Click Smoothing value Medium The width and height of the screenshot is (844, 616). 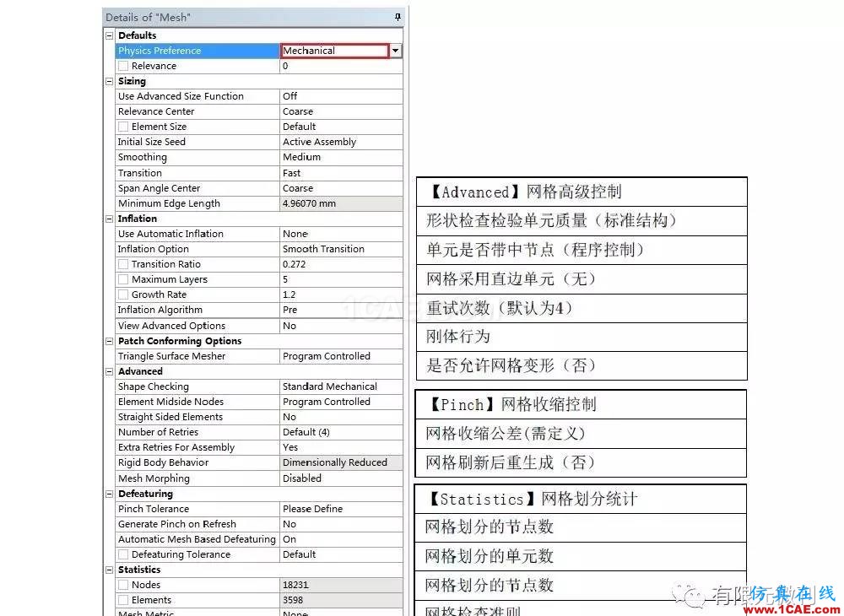(x=341, y=157)
